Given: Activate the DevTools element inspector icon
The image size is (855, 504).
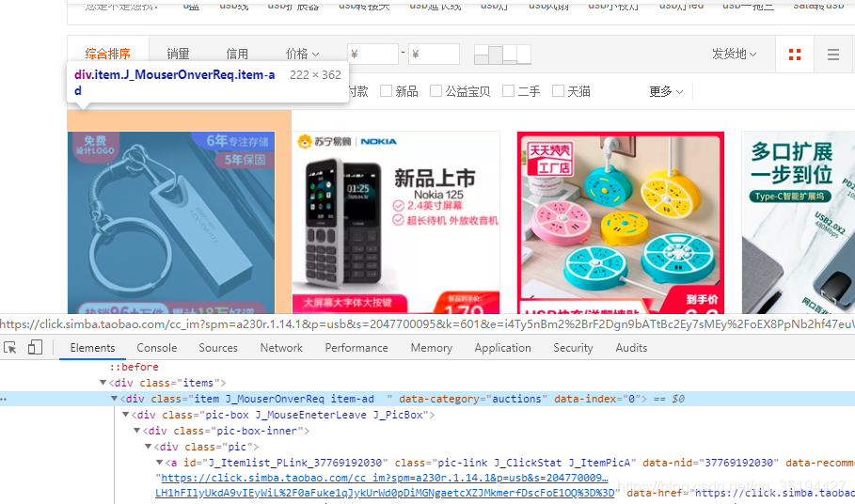Looking at the screenshot, I should tap(9, 347).
